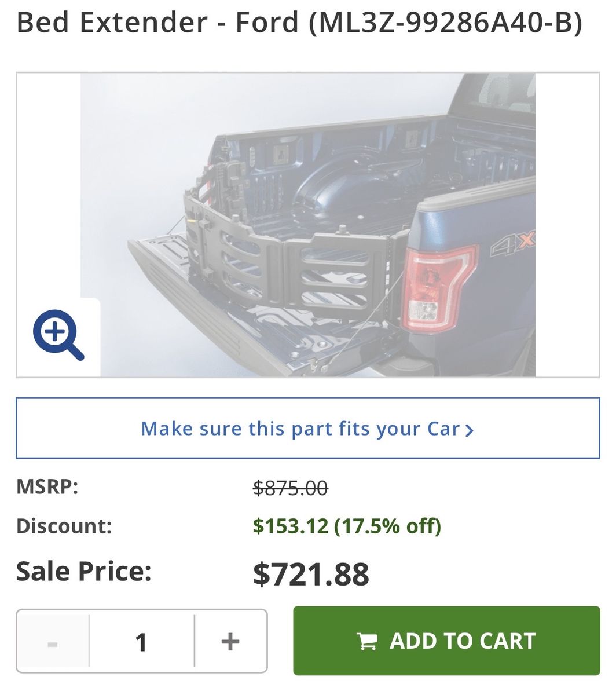Click the MSRP label
The image size is (616, 695).
coord(47,487)
